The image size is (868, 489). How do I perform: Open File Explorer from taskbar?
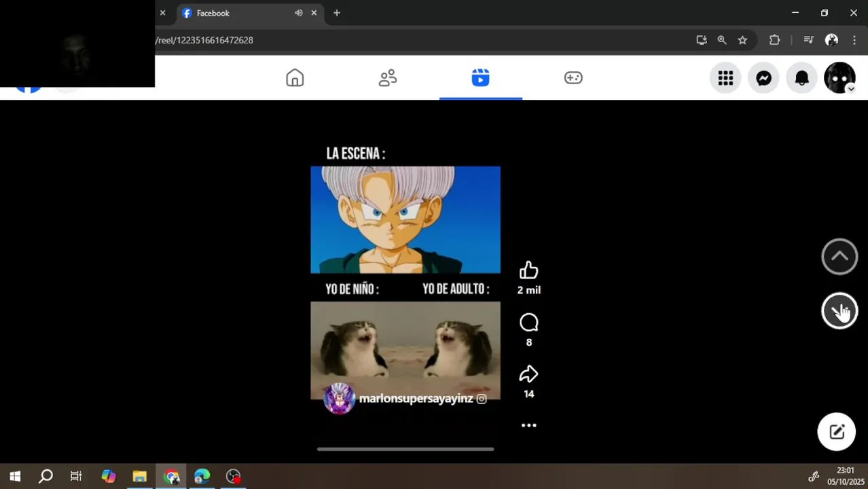(x=139, y=476)
